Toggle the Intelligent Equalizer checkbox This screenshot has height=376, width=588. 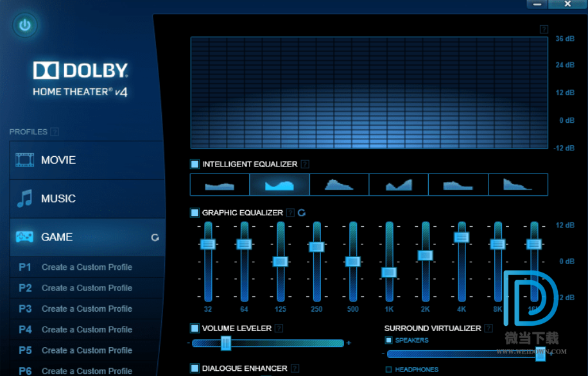point(195,164)
